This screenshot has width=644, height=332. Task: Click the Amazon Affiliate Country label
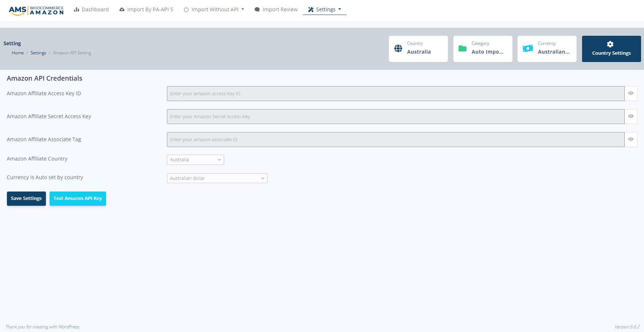(x=37, y=159)
